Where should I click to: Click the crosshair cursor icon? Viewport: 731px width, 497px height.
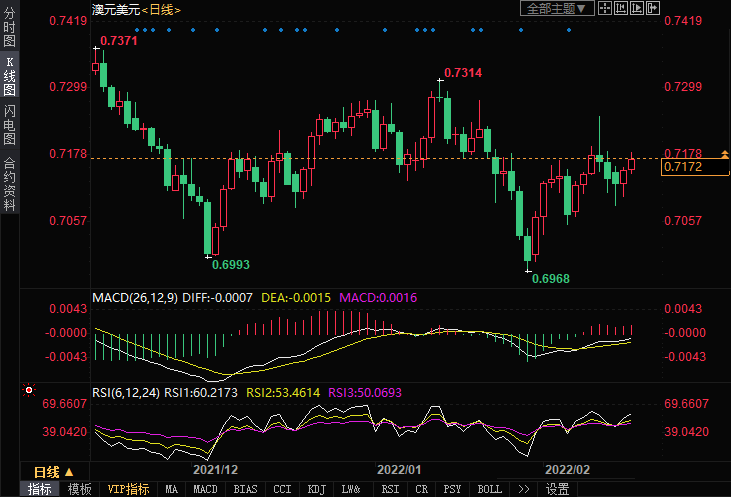pyautogui.click(x=605, y=8)
